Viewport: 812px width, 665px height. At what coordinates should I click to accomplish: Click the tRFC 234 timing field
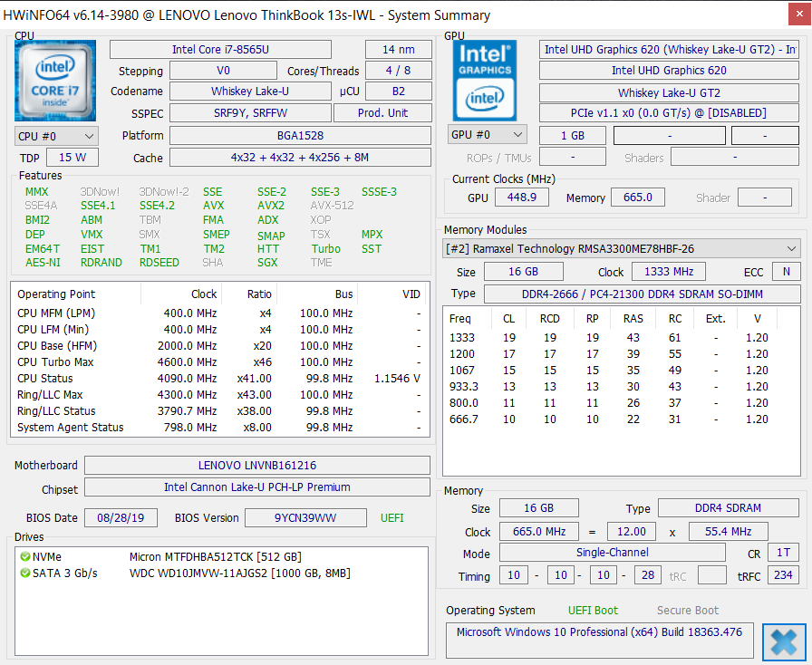(783, 575)
